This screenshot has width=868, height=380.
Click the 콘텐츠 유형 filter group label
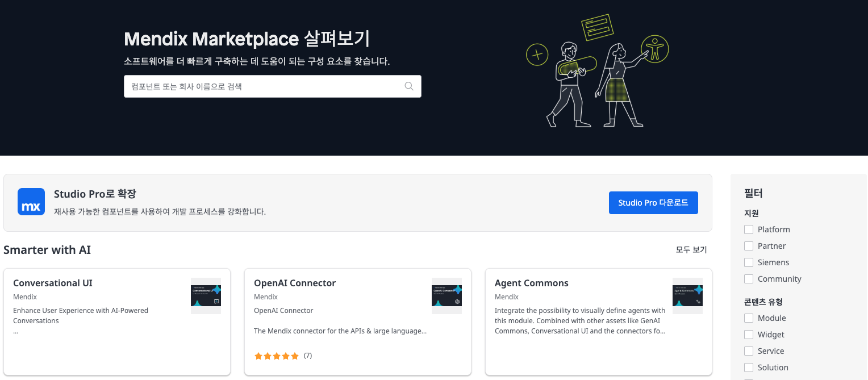click(763, 302)
